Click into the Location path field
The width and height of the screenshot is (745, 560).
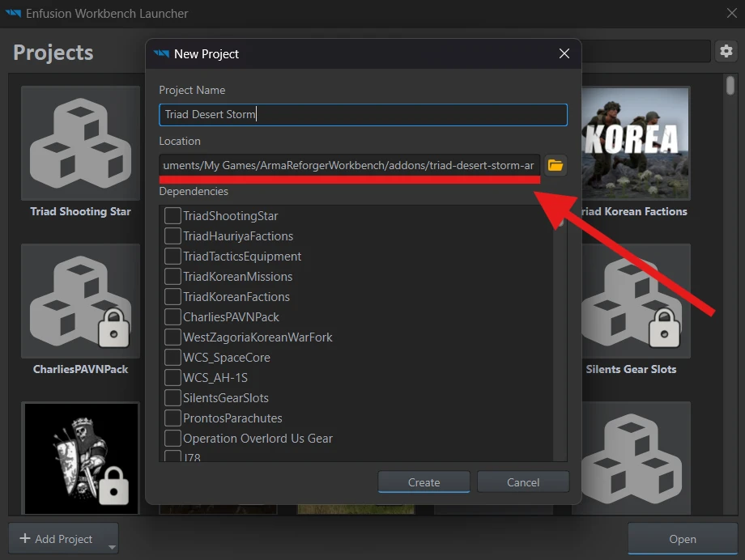click(349, 165)
